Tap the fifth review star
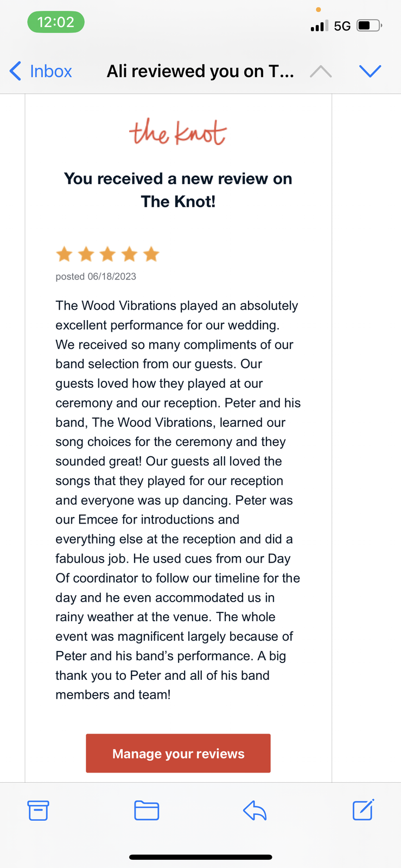Viewport: 401px width, 868px height. [151, 254]
